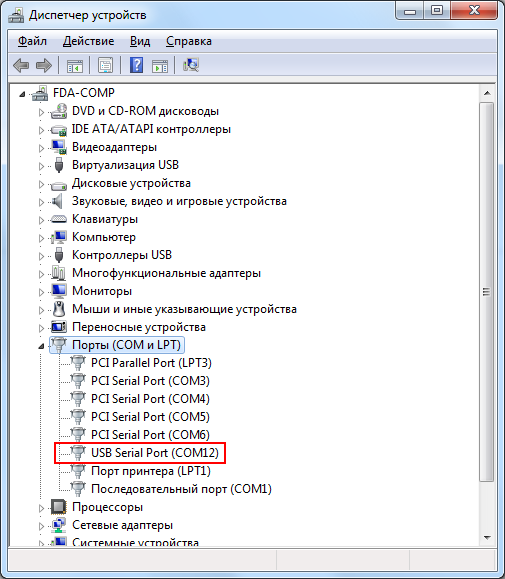Viewport: 505px width, 579px height.
Task: Select the Сетевые адаптеры category
Action: click(x=122, y=525)
